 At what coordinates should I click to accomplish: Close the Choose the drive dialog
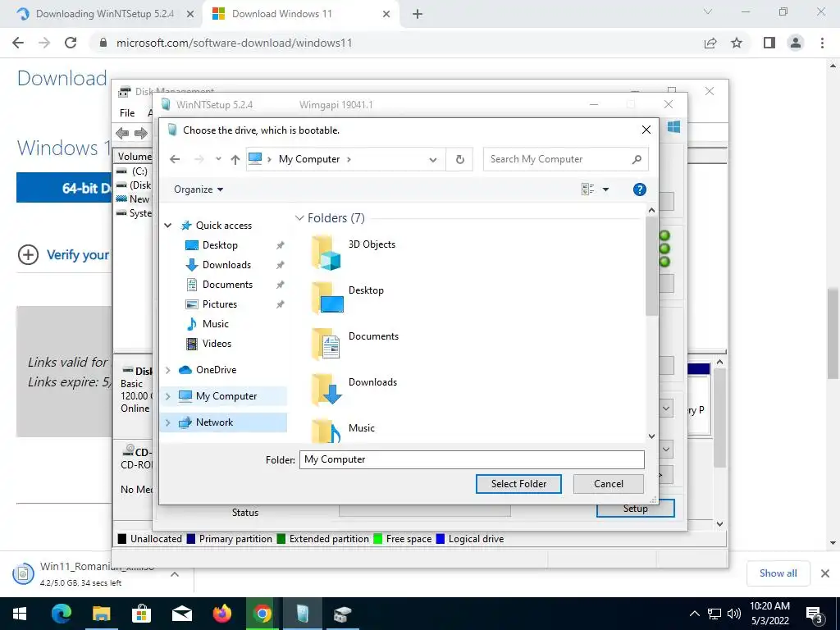click(x=646, y=130)
